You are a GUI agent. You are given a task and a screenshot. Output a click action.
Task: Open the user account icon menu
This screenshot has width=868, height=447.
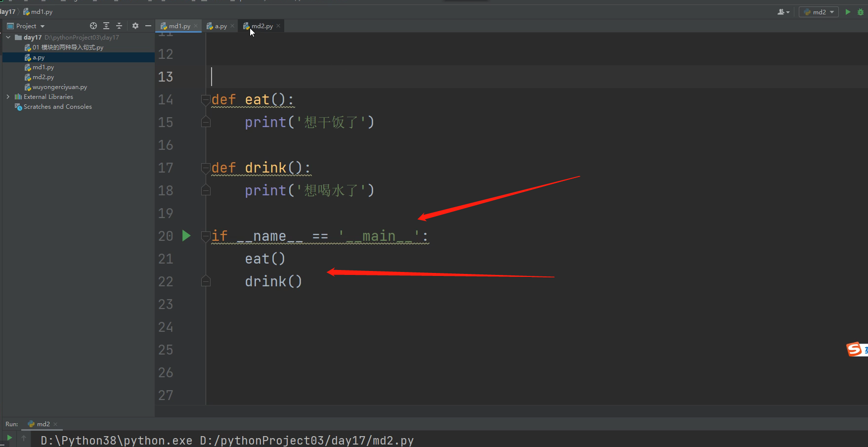(783, 12)
